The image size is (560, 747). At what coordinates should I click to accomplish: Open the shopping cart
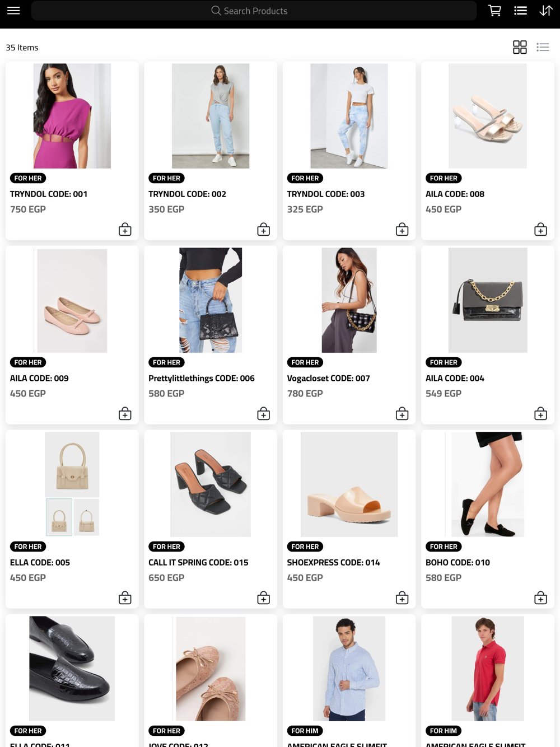coord(494,11)
